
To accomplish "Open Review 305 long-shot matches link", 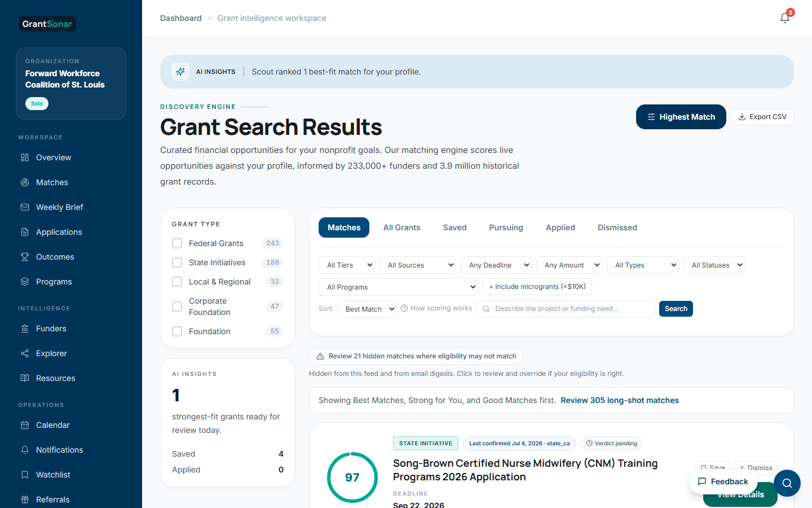I will click(620, 400).
